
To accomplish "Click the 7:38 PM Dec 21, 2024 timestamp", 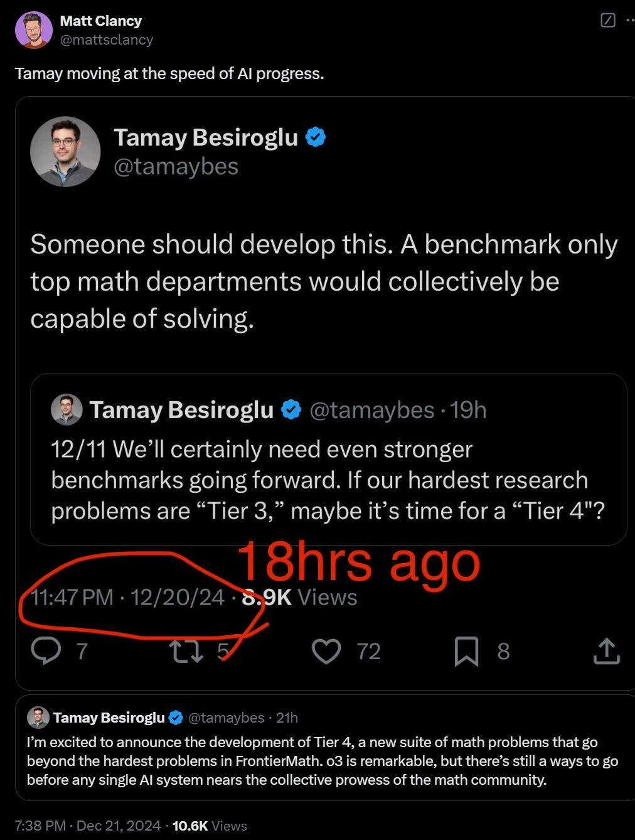I will 88,826.
